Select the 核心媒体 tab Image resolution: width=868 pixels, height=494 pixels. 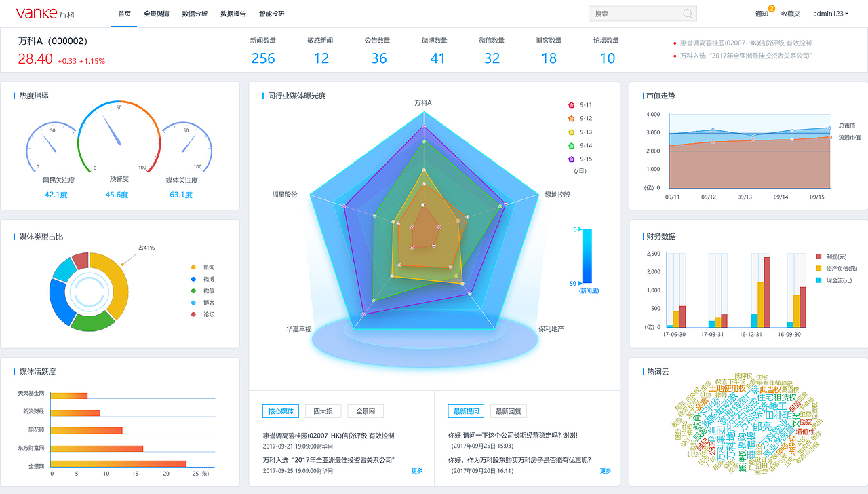(x=281, y=411)
